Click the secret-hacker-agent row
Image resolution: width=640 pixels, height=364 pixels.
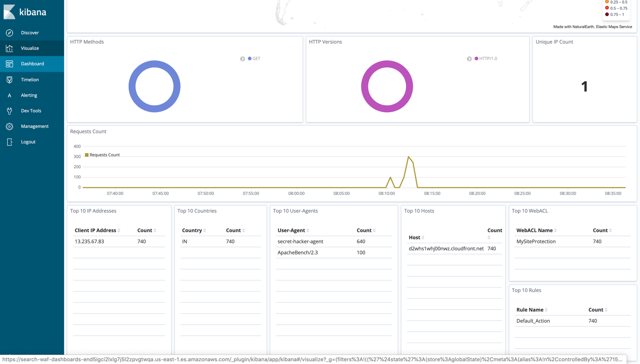pyautogui.click(x=334, y=241)
